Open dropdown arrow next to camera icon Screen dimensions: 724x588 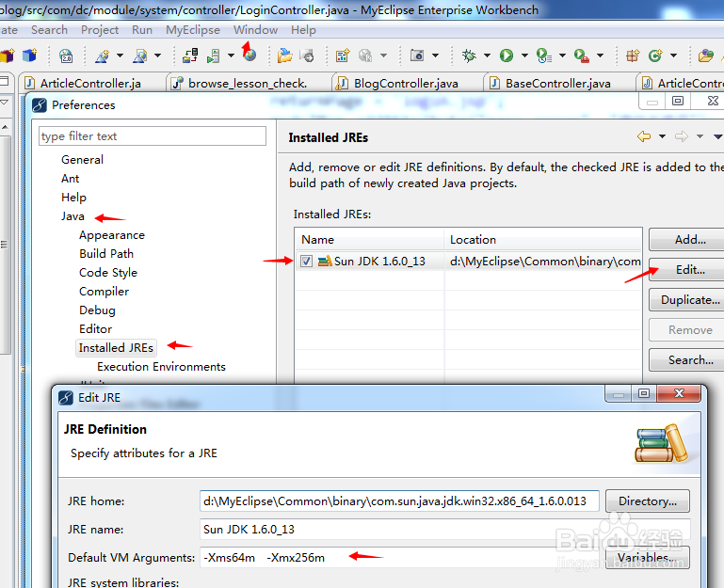pos(435,56)
